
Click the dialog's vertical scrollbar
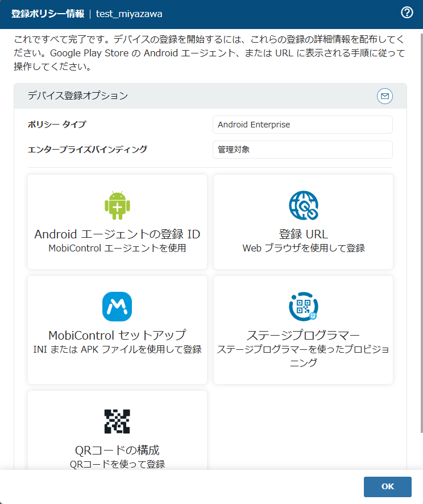point(421,233)
